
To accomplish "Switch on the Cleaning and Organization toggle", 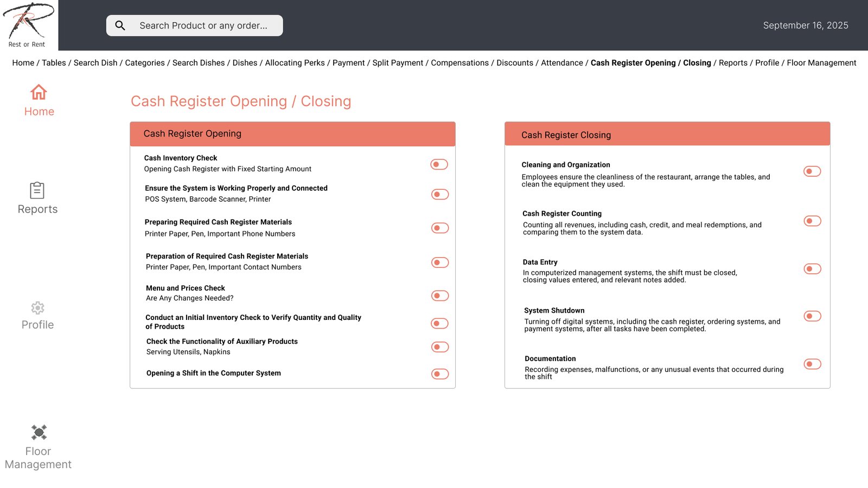I will tap(812, 171).
